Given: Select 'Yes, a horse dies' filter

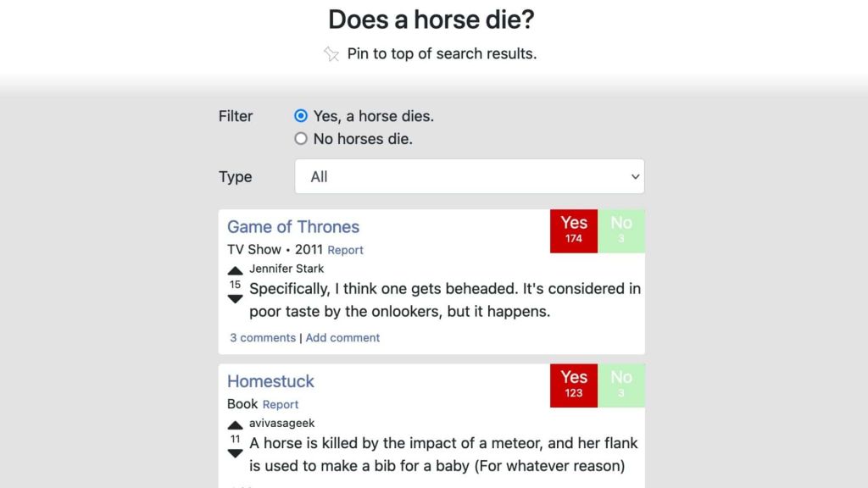Looking at the screenshot, I should [x=301, y=115].
